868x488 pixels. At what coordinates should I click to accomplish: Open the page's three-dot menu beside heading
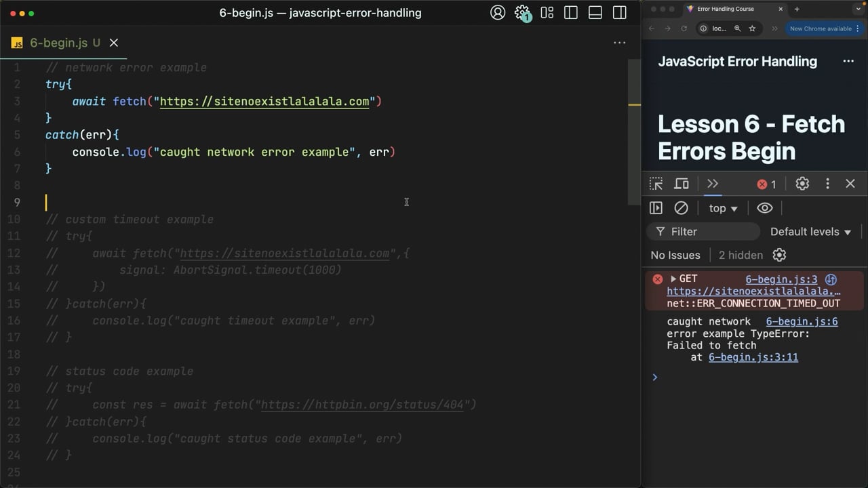tap(848, 62)
